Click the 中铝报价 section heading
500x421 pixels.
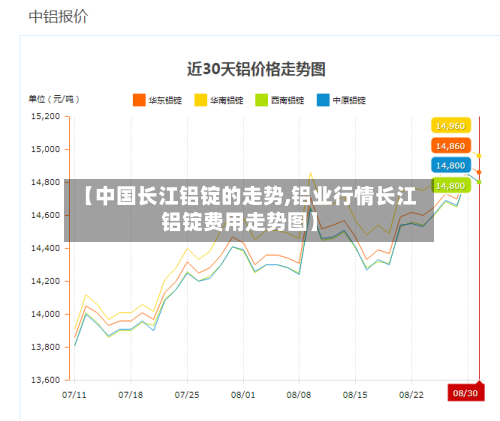click(58, 16)
